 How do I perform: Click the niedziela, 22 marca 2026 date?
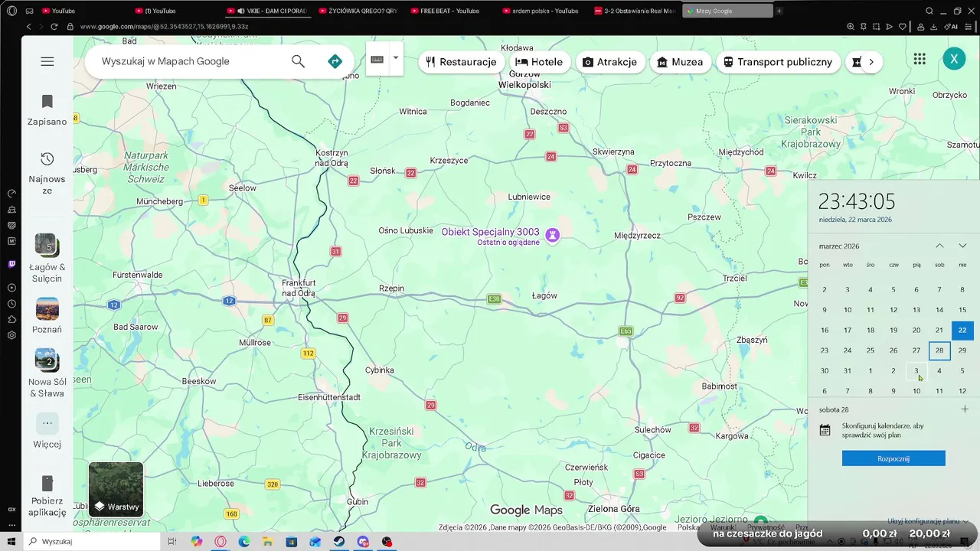point(855,220)
